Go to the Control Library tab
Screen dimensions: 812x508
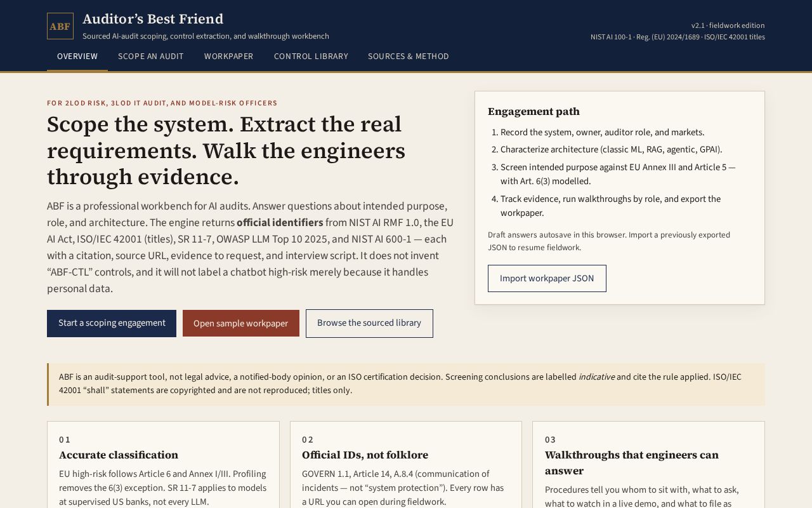(311, 57)
